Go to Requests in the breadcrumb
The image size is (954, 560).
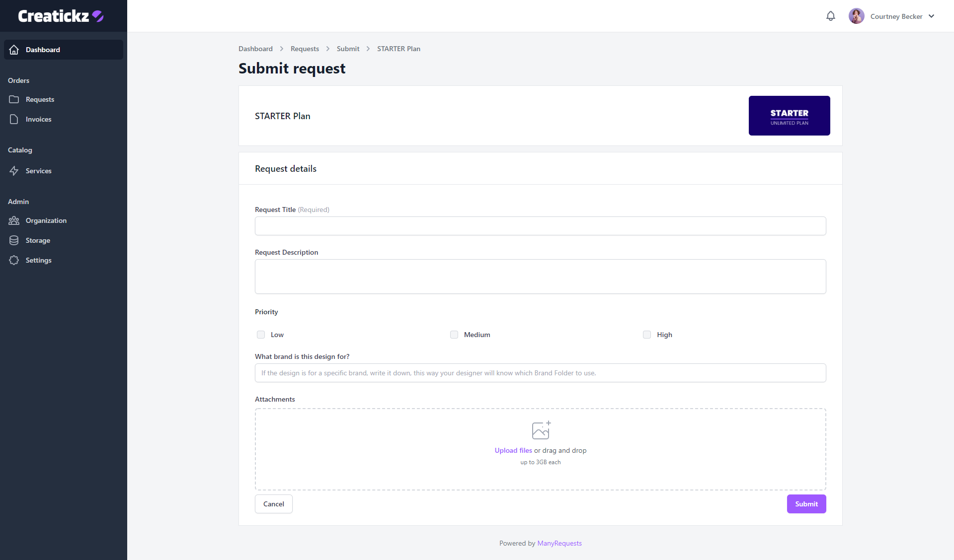[x=305, y=49]
